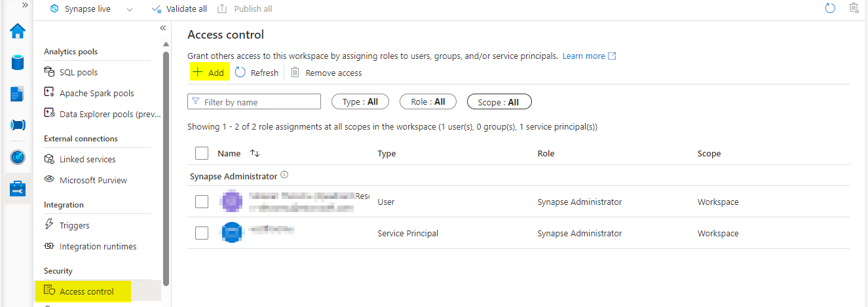Click the 'Service Principal' type cell
This screenshot has width=868, height=307.
pos(408,234)
